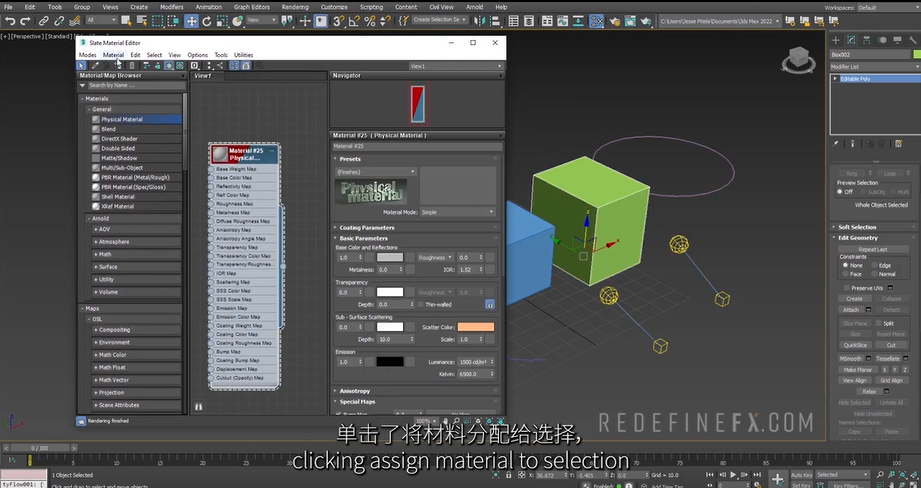
Task: Expand the Coating Parameters rollout
Action: 367,227
